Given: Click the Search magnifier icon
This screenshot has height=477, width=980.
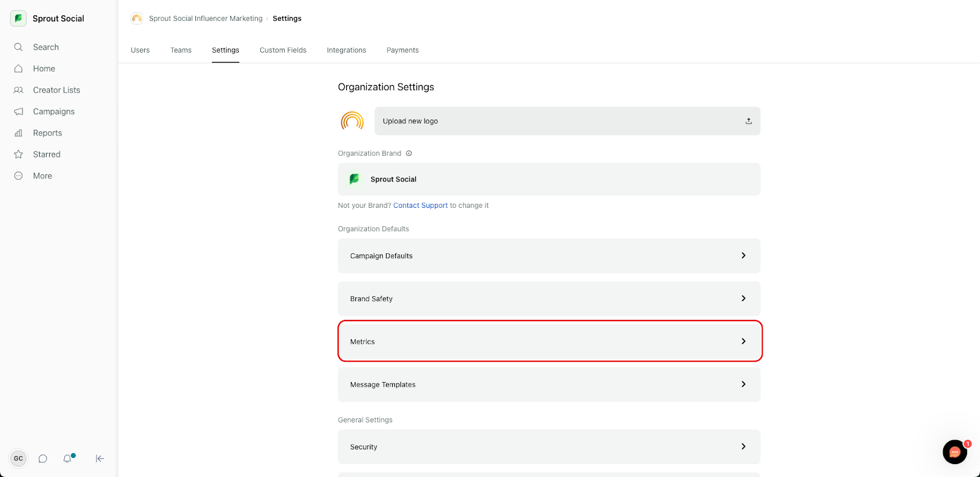Looking at the screenshot, I should (18, 47).
